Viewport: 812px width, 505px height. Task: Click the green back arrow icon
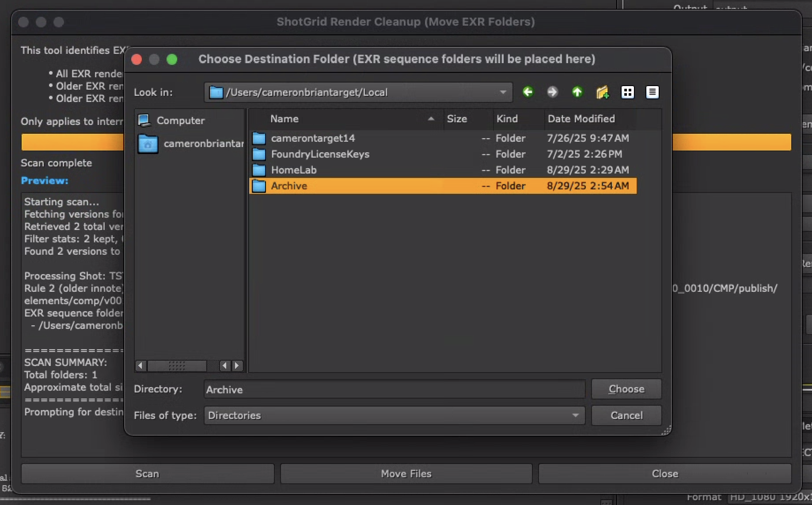(x=527, y=92)
